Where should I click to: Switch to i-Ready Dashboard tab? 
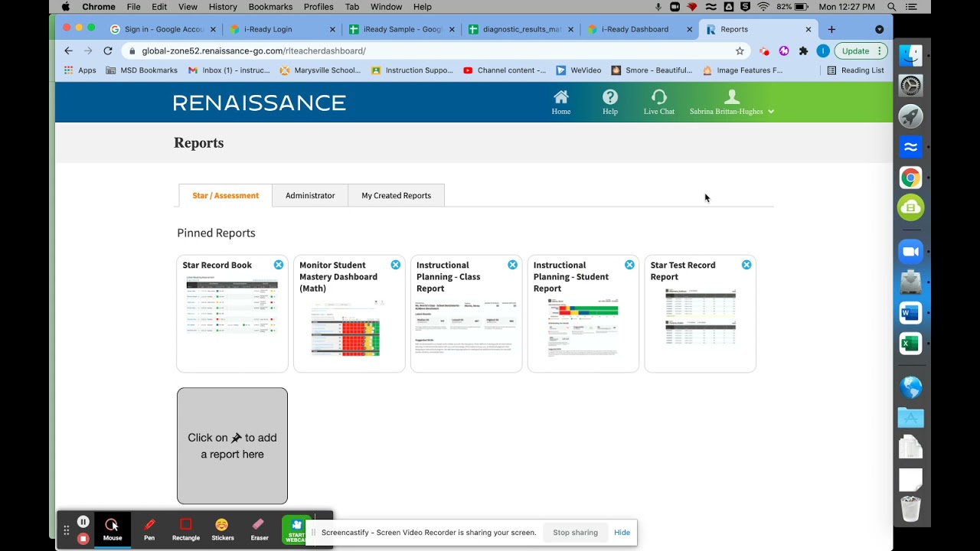tap(641, 29)
